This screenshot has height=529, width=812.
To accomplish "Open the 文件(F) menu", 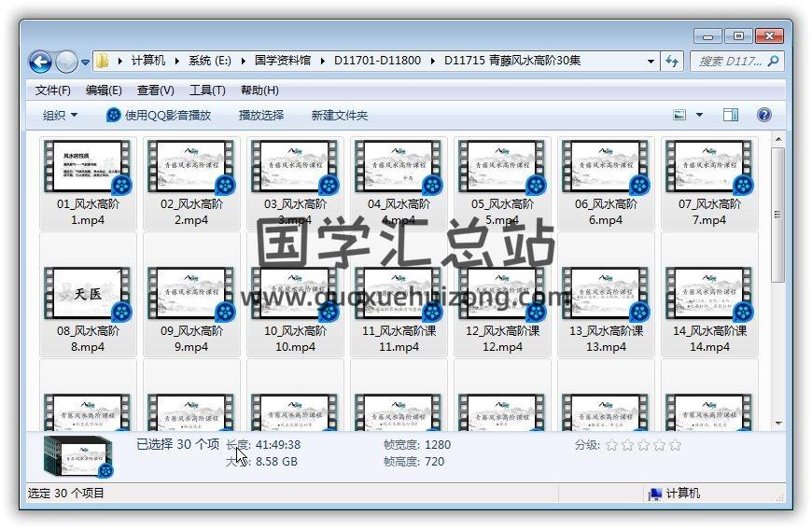I will [x=52, y=90].
